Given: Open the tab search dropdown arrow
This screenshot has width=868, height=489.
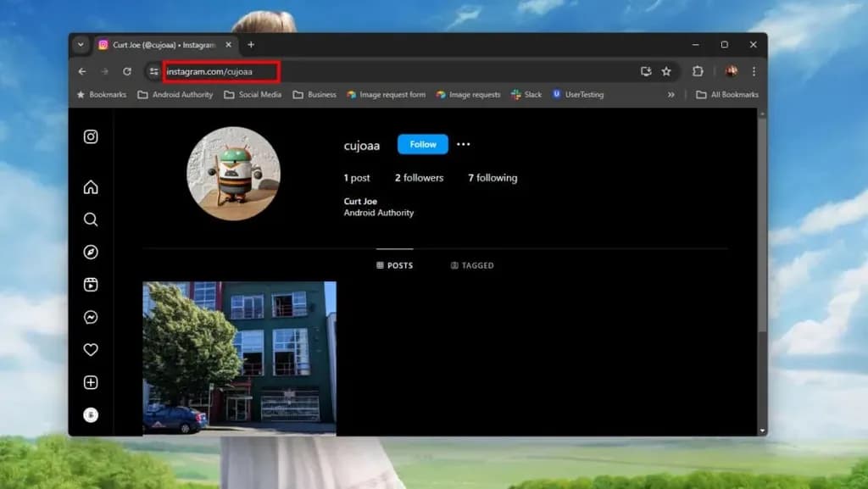Looking at the screenshot, I should click(81, 45).
